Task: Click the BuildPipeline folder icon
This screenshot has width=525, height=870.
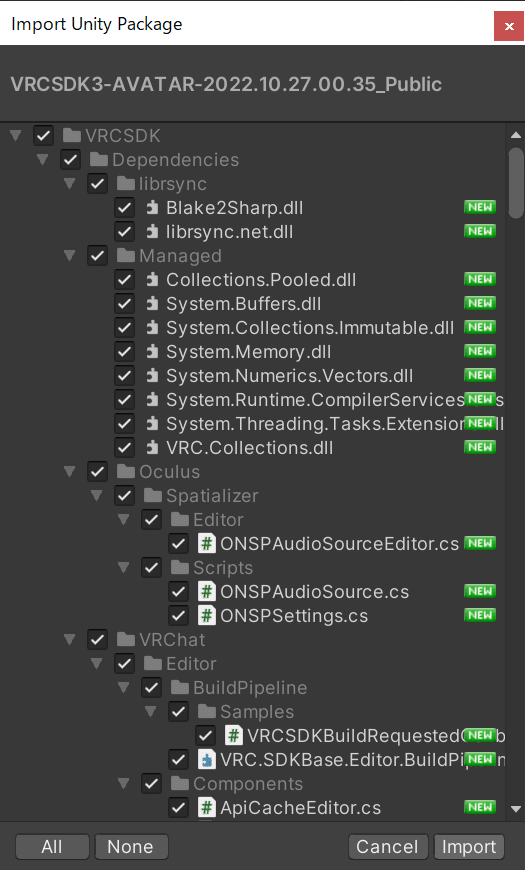Action: click(x=180, y=688)
